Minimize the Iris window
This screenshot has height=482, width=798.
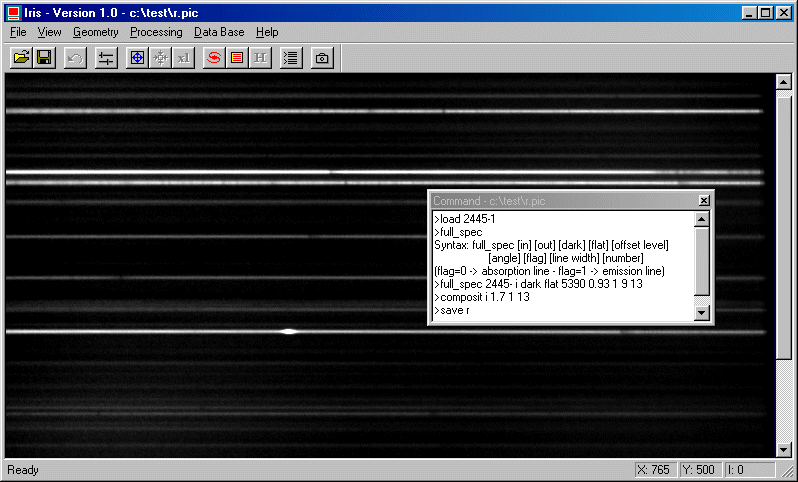point(749,13)
